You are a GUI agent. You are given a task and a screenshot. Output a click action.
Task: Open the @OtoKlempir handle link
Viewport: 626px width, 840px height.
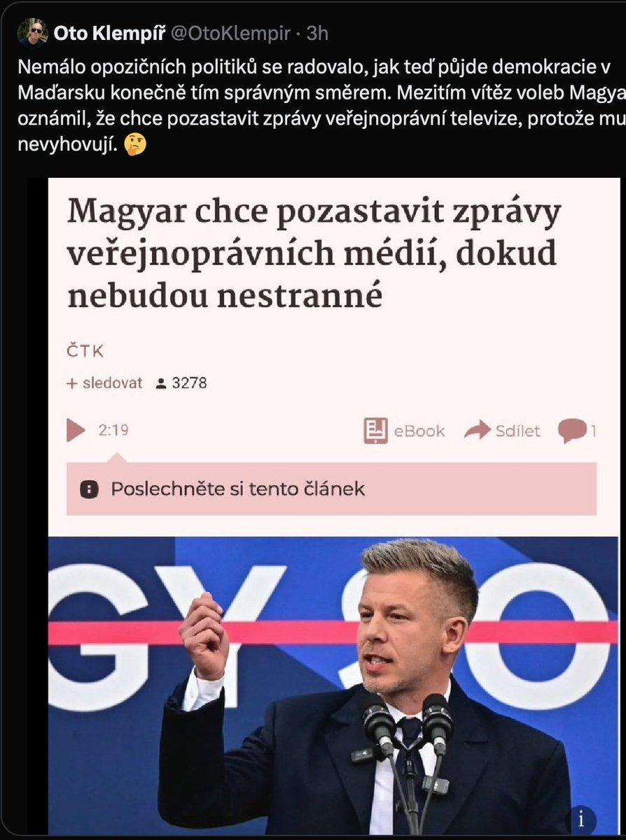(x=230, y=34)
